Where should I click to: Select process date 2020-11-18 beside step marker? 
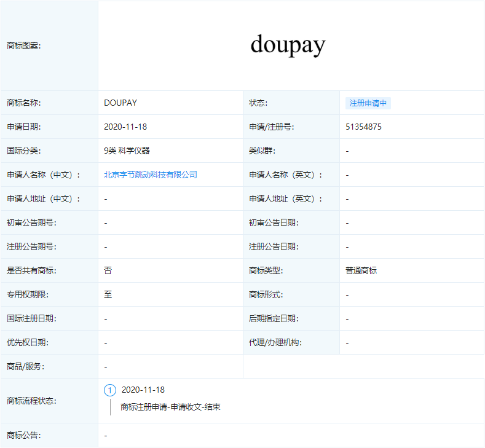[143, 390]
